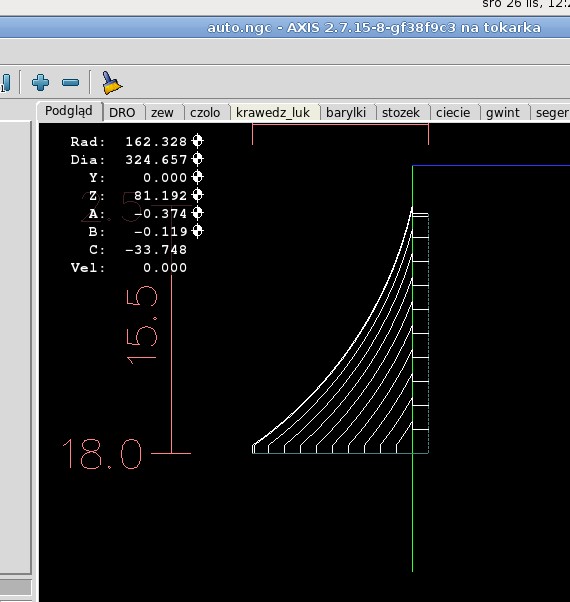
Task: Select the zew tab
Action: pyautogui.click(x=162, y=112)
